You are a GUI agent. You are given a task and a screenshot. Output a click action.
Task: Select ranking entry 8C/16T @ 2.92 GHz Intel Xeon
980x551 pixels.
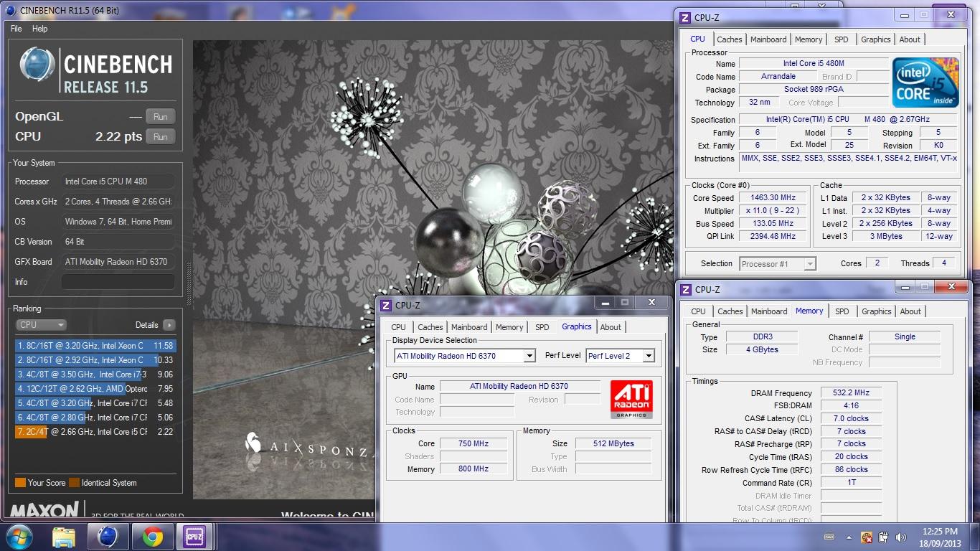tap(95, 360)
